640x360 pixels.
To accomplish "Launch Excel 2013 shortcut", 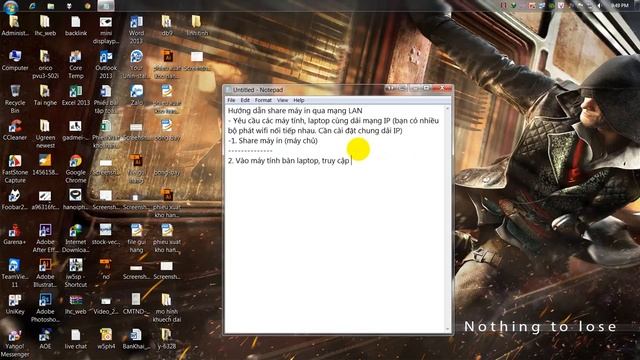I will pyautogui.click(x=76, y=96).
